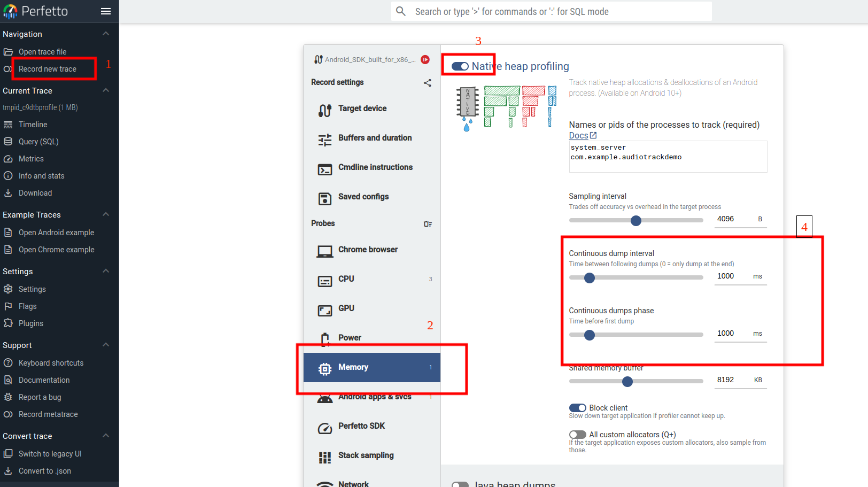
Task: Click the CPU probe icon
Action: 325,281
